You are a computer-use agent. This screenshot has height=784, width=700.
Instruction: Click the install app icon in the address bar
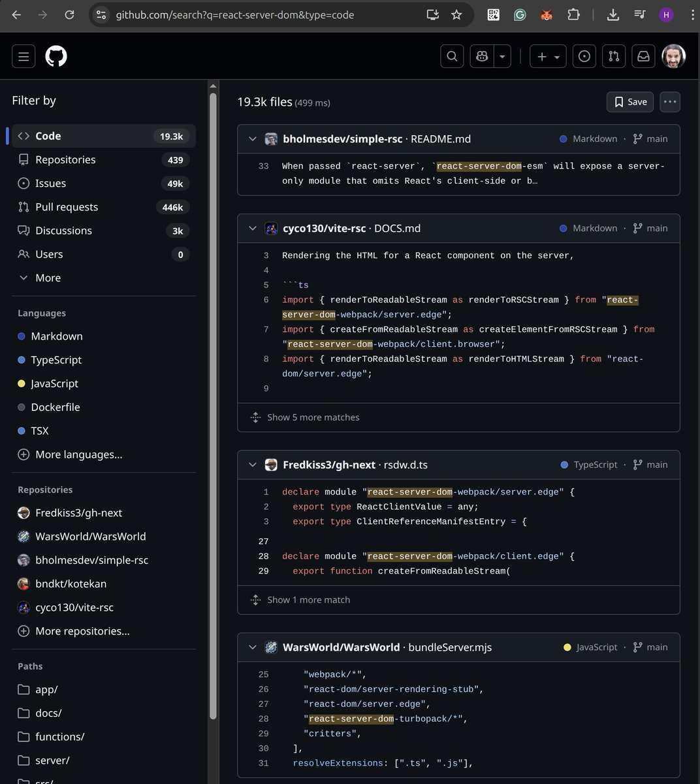pyautogui.click(x=432, y=14)
